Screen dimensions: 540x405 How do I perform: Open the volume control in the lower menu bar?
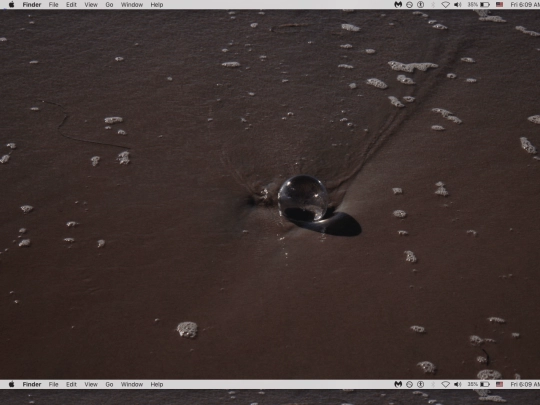click(458, 384)
